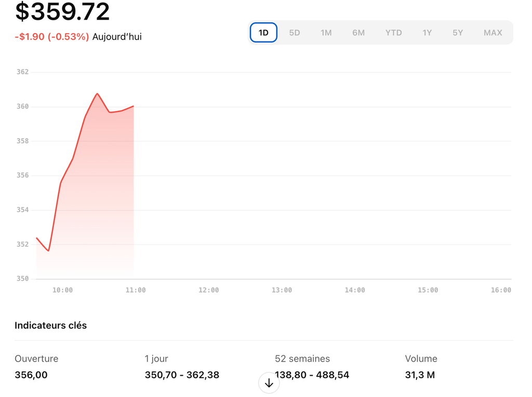The width and height of the screenshot is (532, 397).
Task: Click the Volume 31,3 M value
Action: 420,375
